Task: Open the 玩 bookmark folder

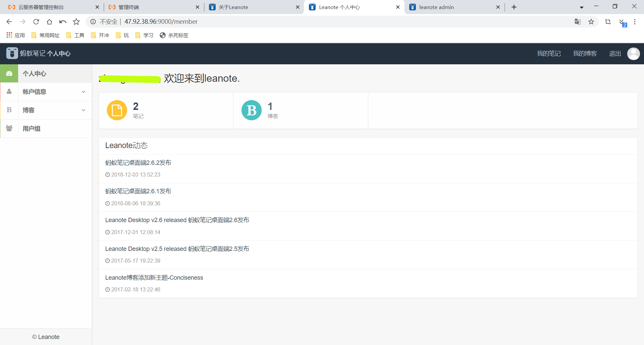Action: click(x=122, y=35)
